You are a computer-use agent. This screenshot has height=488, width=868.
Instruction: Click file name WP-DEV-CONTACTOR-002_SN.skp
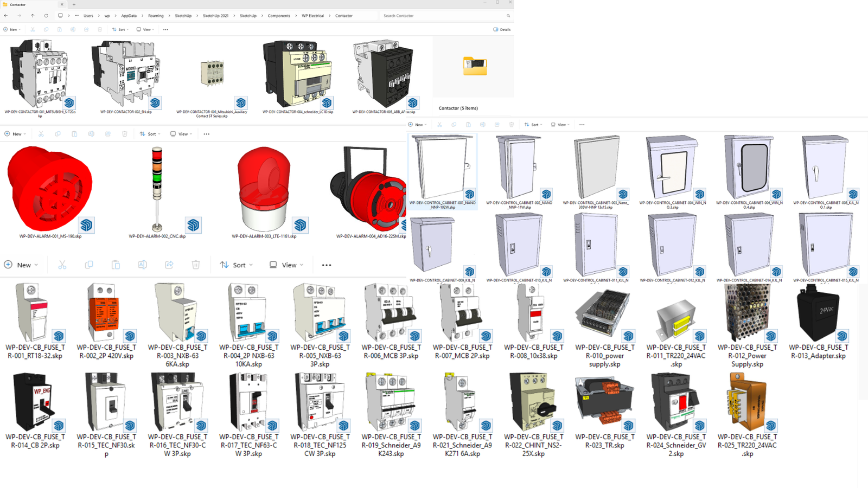click(x=126, y=112)
